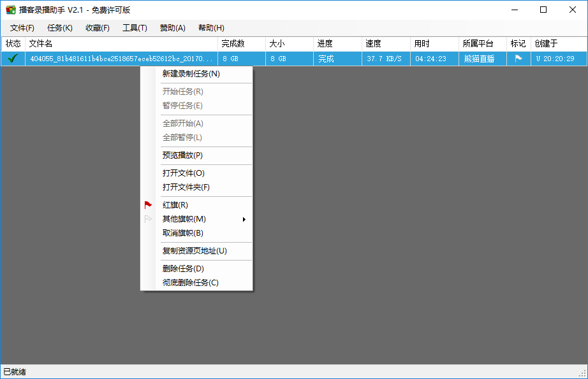The height and width of the screenshot is (379, 588).
Task: Click the green checkmark status icon
Action: point(12,58)
